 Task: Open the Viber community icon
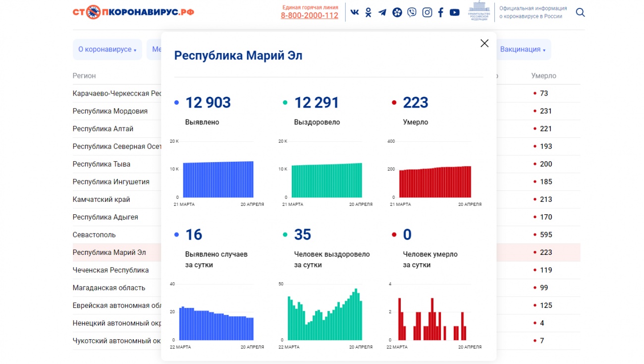[412, 12]
